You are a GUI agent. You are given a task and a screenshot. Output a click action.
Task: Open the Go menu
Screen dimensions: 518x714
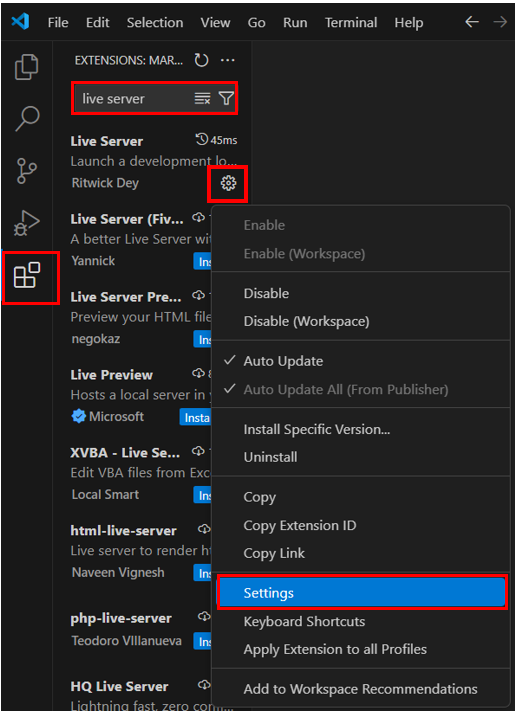click(x=256, y=22)
